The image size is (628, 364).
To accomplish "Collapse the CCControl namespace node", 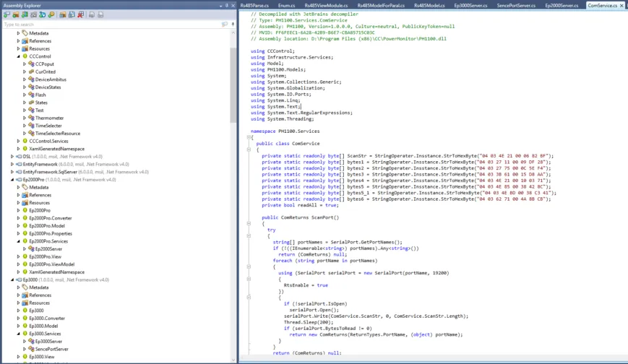I will click(x=18, y=56).
